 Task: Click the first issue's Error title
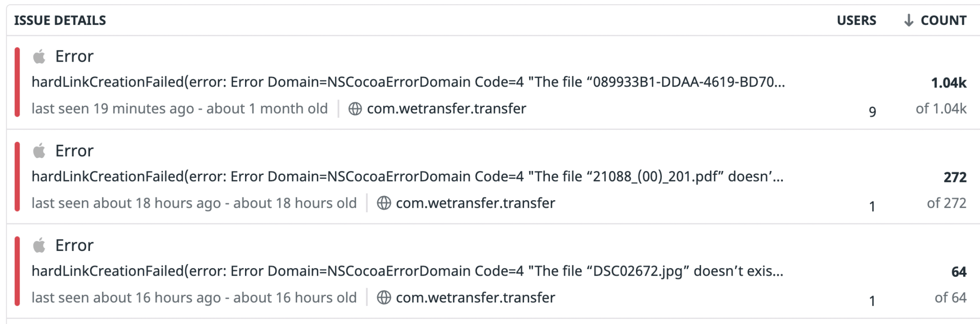[74, 56]
